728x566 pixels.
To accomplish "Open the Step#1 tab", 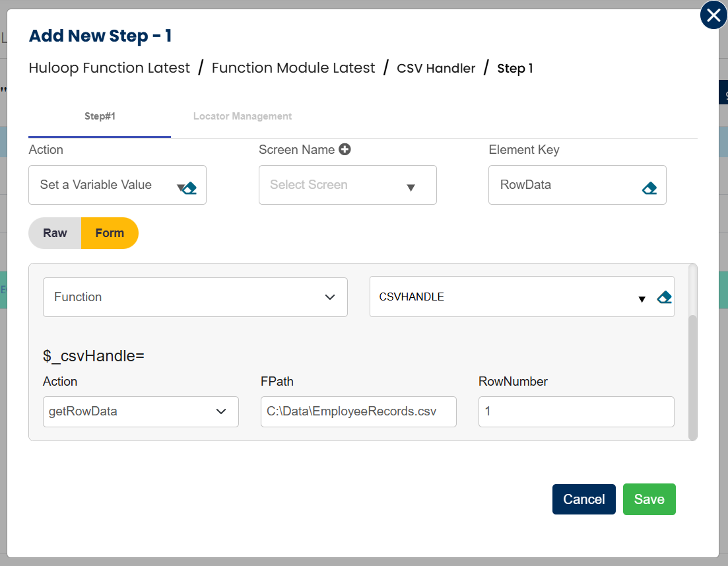I will (x=100, y=116).
